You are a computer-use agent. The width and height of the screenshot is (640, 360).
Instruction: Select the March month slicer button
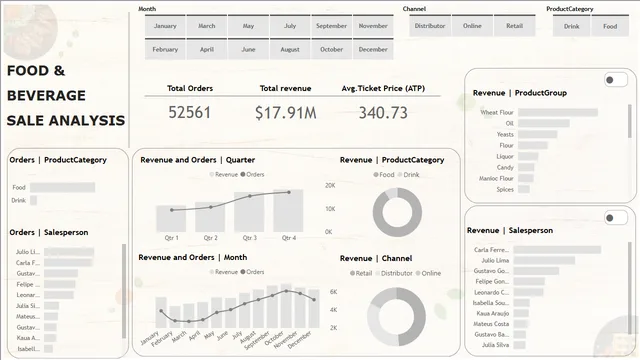pos(207,26)
